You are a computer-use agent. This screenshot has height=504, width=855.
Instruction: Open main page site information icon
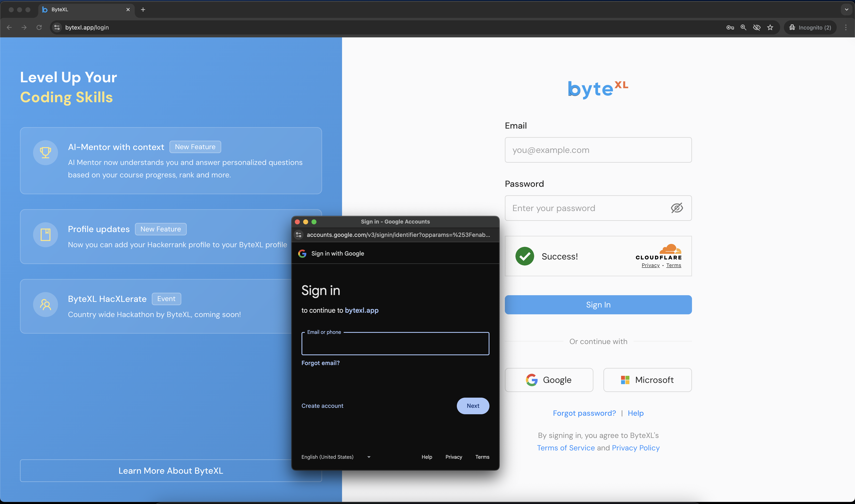click(x=57, y=27)
